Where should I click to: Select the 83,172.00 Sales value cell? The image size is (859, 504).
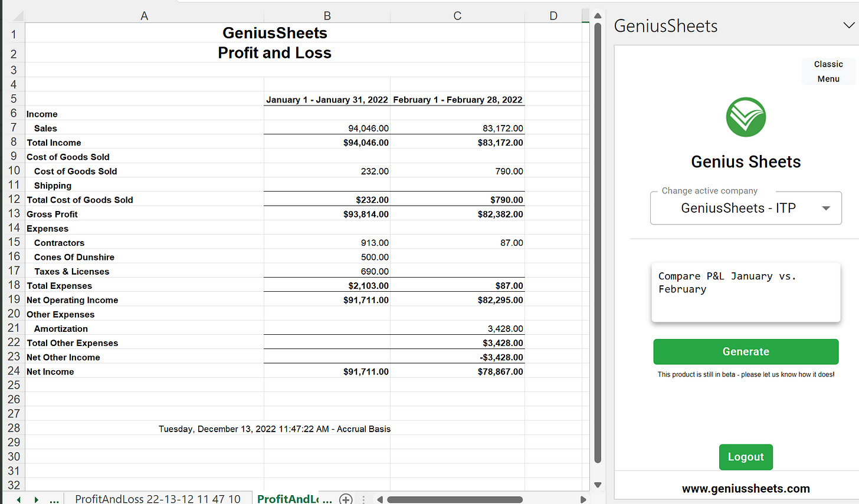[x=457, y=128]
